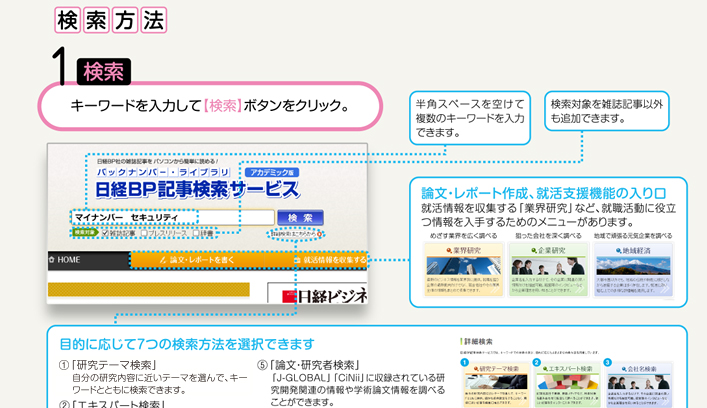The width and height of the screenshot is (707, 408).
Task: Click the red arrow icon beside 詳細検索はこちらから
Action: (320, 234)
